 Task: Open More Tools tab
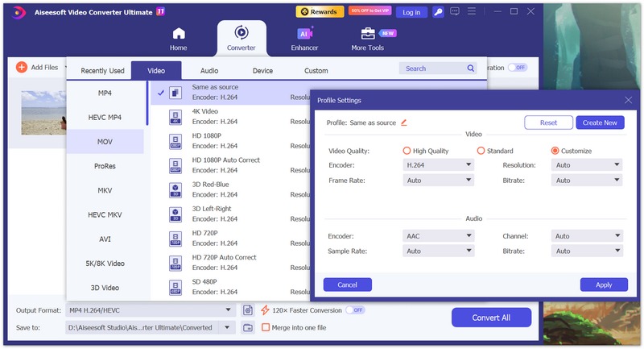pyautogui.click(x=368, y=39)
